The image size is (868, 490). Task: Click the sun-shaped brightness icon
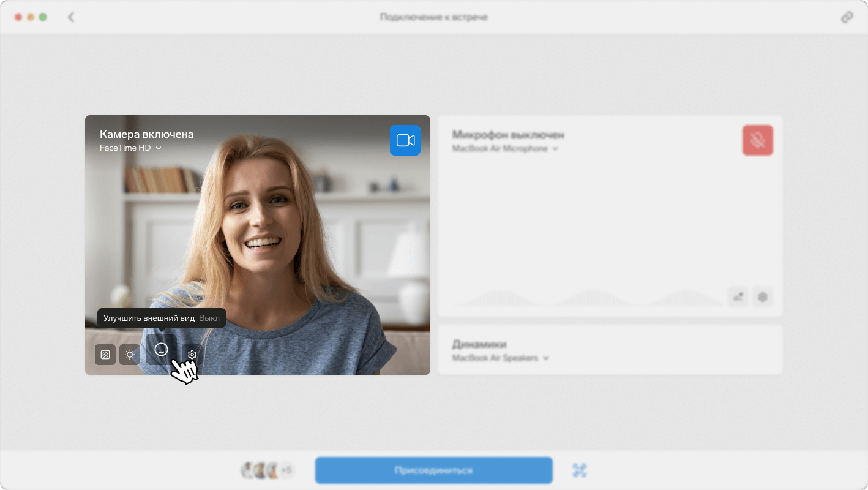(130, 355)
